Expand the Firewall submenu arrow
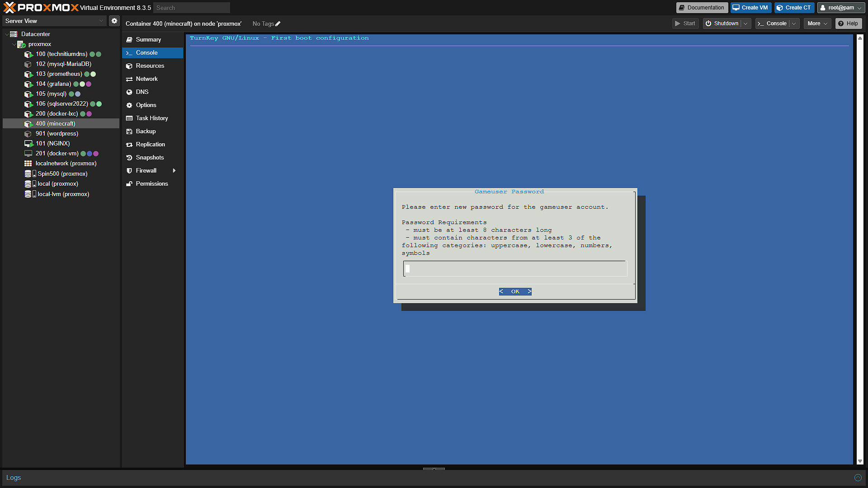This screenshot has width=868, height=488. click(x=174, y=171)
